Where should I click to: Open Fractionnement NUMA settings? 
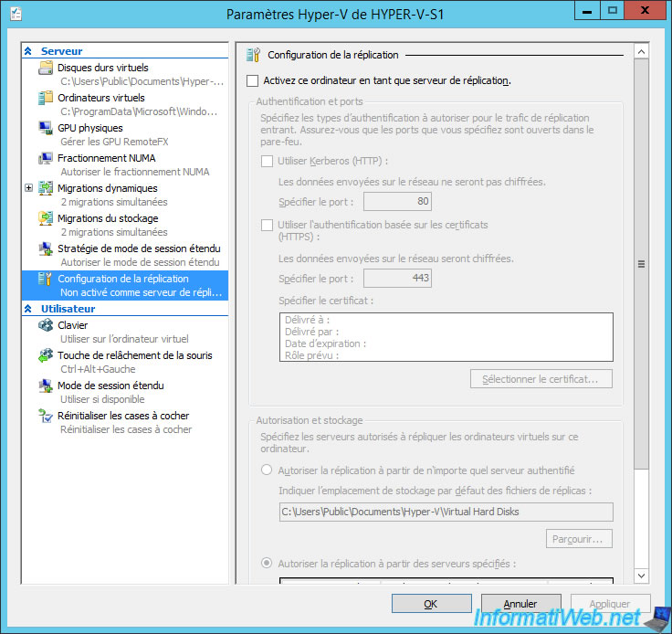(125, 164)
